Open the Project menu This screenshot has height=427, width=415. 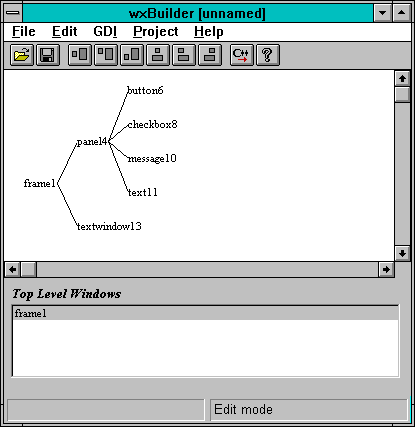[x=156, y=32]
